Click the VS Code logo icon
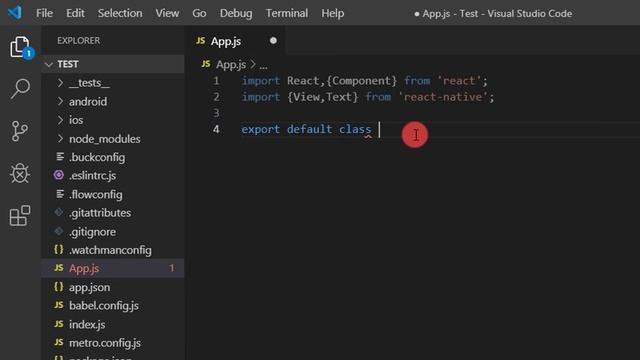 15,13
